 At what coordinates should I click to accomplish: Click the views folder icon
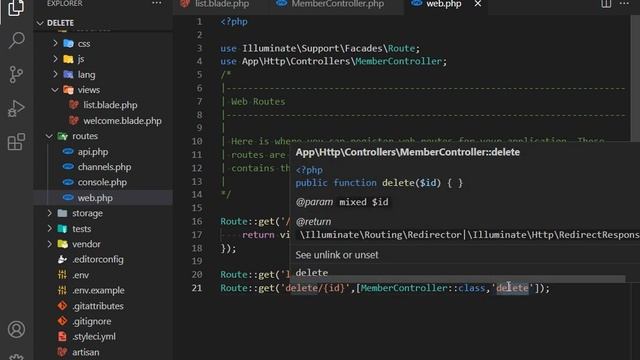pos(69,90)
